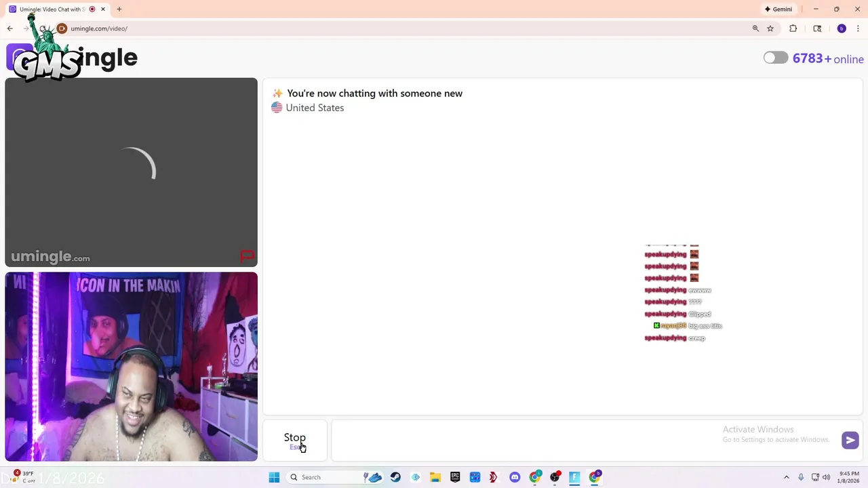This screenshot has height=488, width=868.
Task: Open OBS Studio from the taskbar
Action: (x=555, y=477)
